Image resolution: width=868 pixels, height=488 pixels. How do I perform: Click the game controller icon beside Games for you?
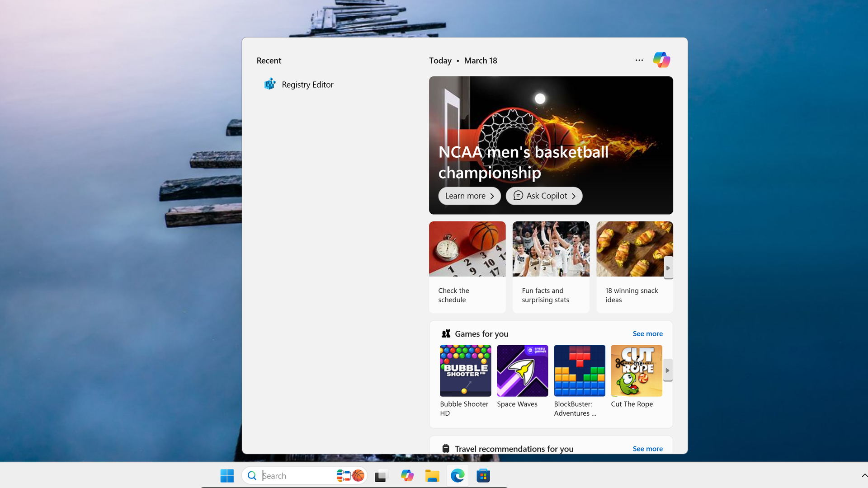446,333
